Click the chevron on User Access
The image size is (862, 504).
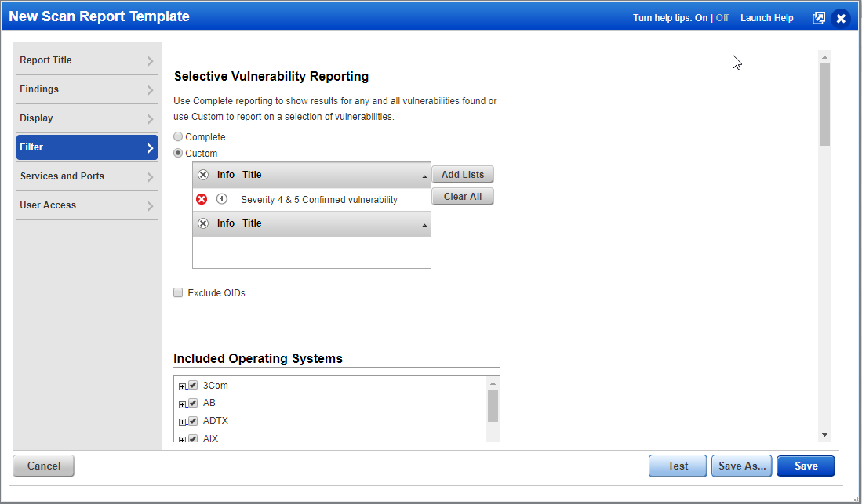[x=151, y=205]
